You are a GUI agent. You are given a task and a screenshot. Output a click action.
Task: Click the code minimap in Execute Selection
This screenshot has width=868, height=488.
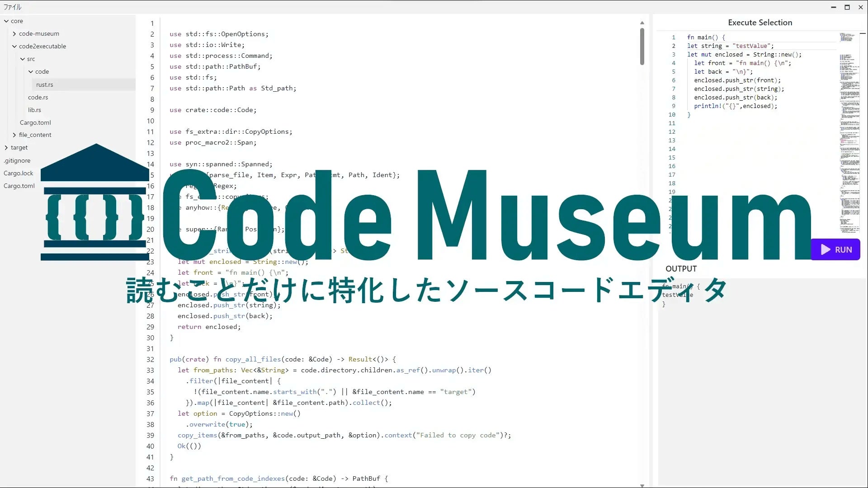(x=849, y=131)
